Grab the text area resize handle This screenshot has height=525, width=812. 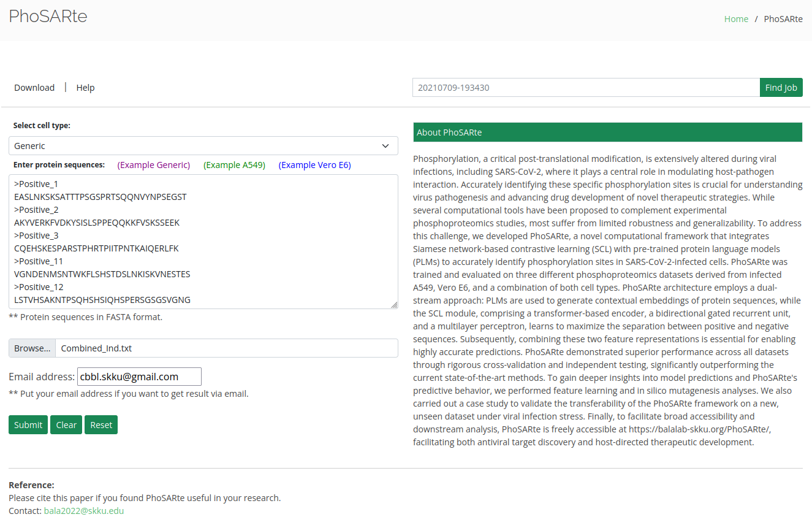(393, 304)
